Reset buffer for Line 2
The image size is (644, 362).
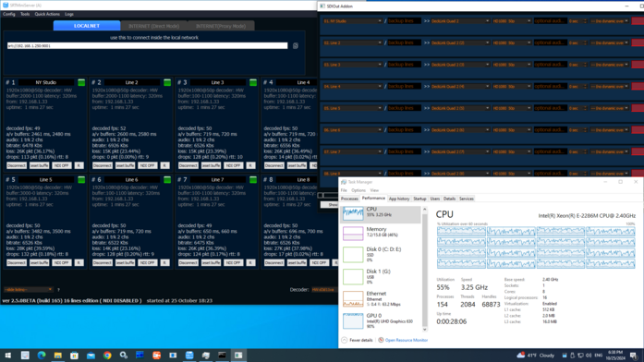(125, 165)
